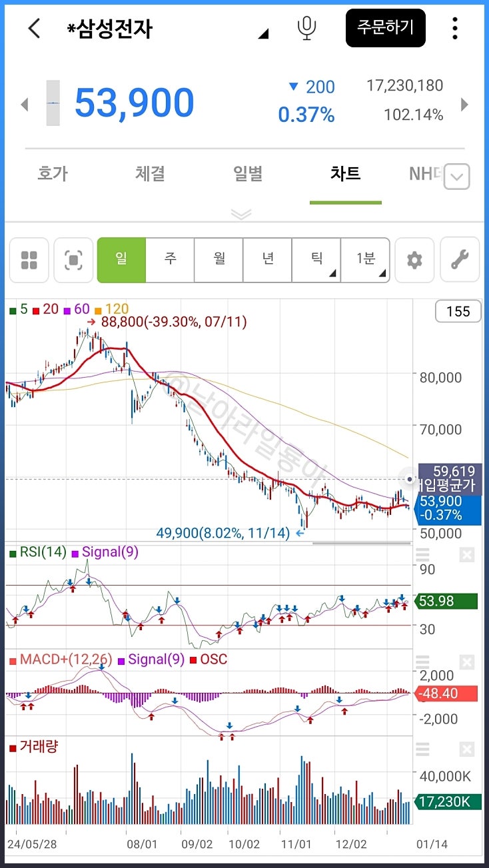Switch to the 체결 tab
This screenshot has width=489, height=868.
[150, 174]
